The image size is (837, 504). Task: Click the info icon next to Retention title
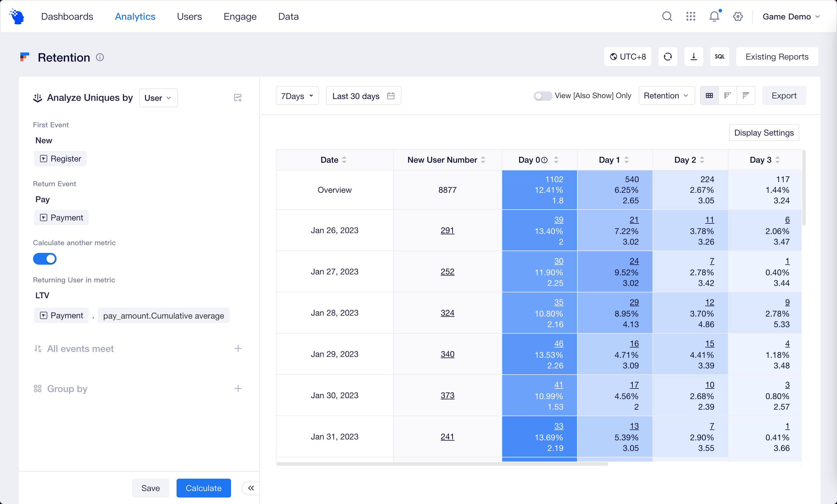(100, 57)
